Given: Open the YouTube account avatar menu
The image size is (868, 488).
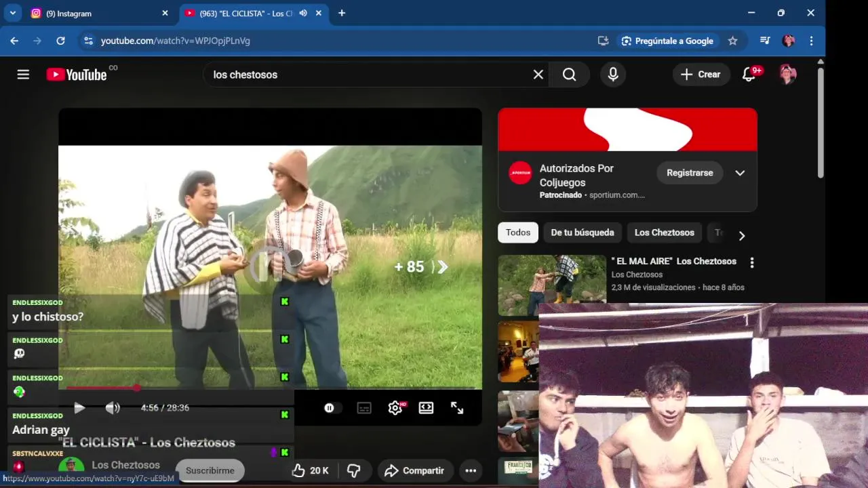Looking at the screenshot, I should [787, 75].
